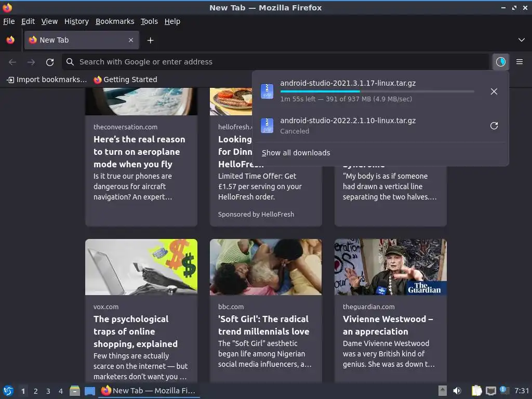Click the network connection tray icon
Screen dimensions: 532x399
click(491, 391)
